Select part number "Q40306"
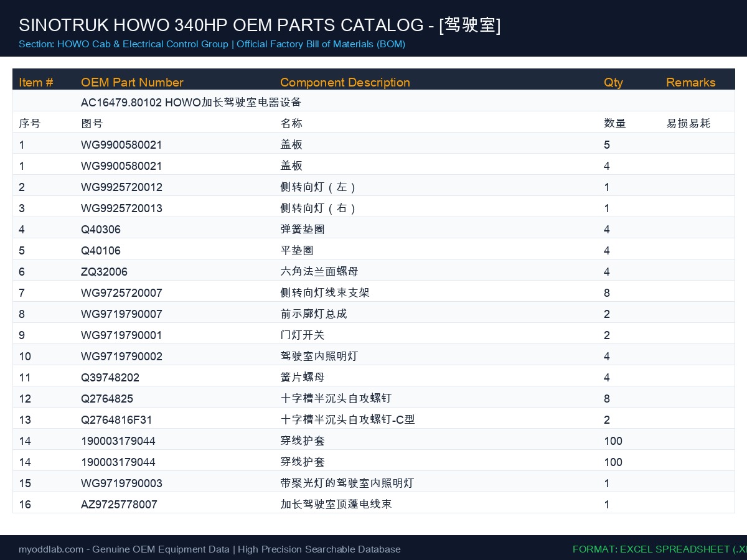This screenshot has width=747, height=560. (x=101, y=229)
